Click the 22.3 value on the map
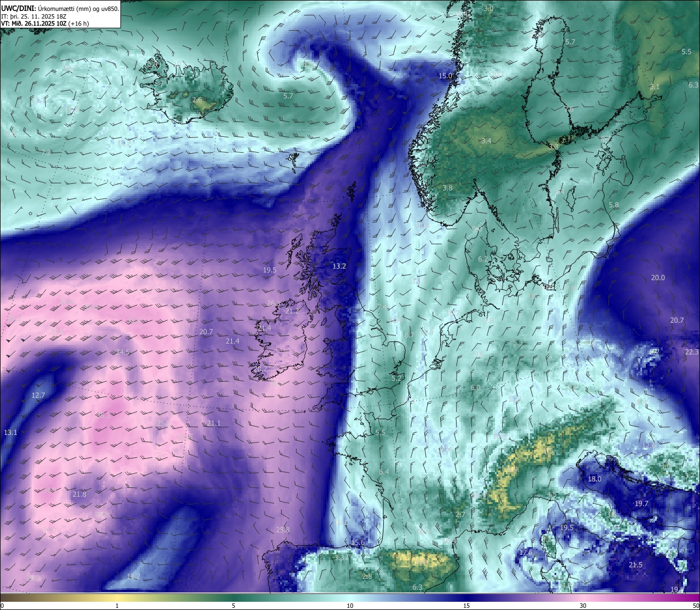This screenshot has height=610, width=700. coord(692,352)
